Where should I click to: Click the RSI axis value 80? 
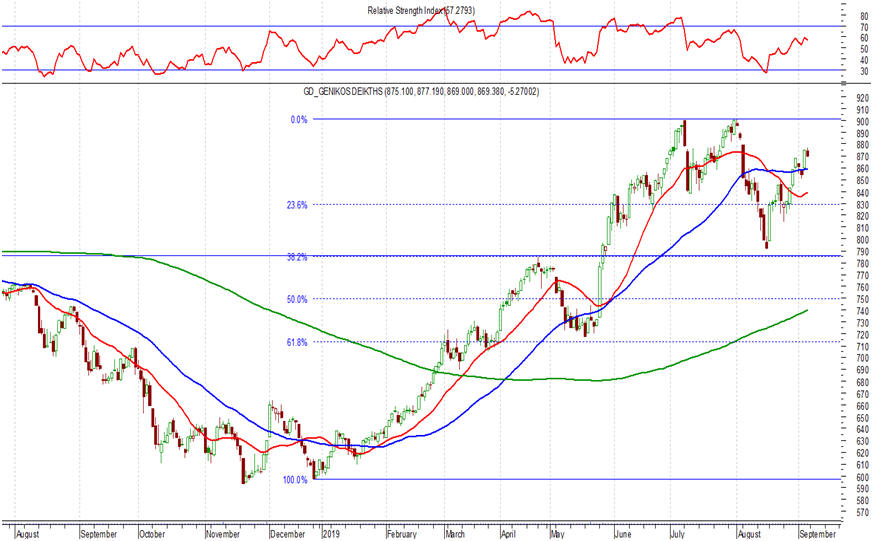864,17
